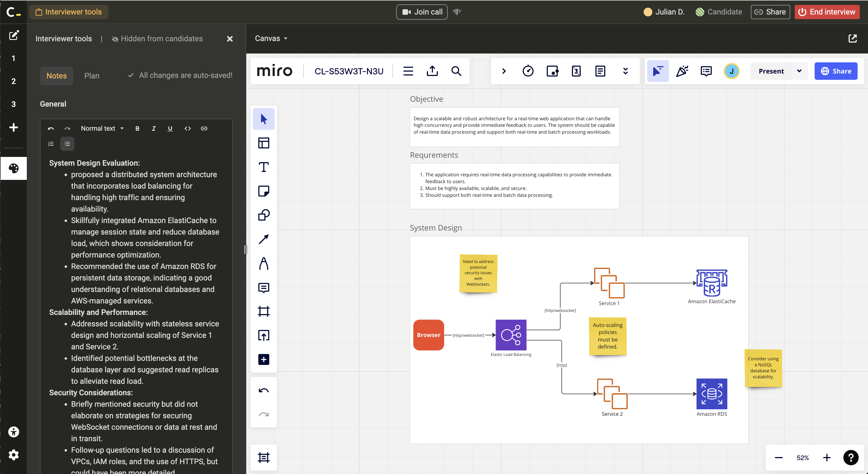Select the Miro text tool
The width and height of the screenshot is (868, 474).
coord(264,167)
